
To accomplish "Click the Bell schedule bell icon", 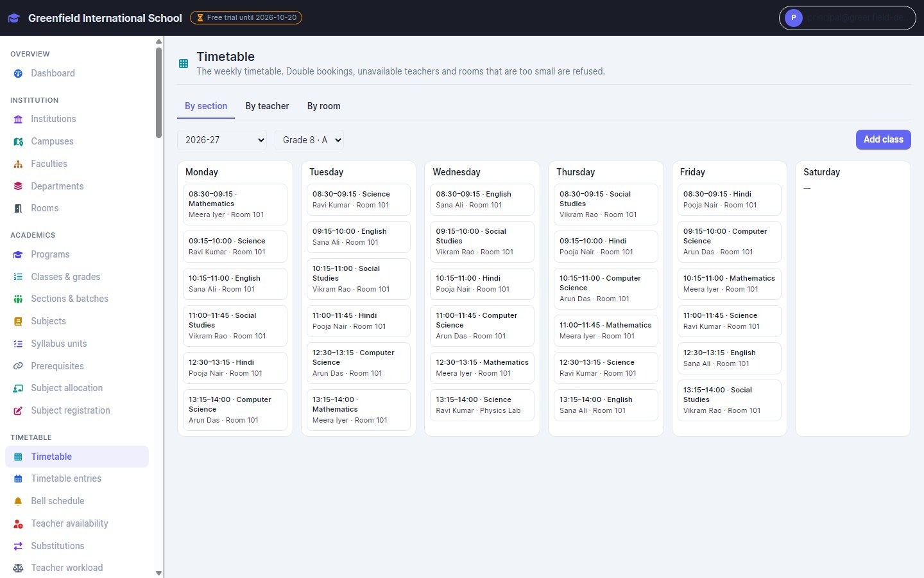I will [x=18, y=502].
